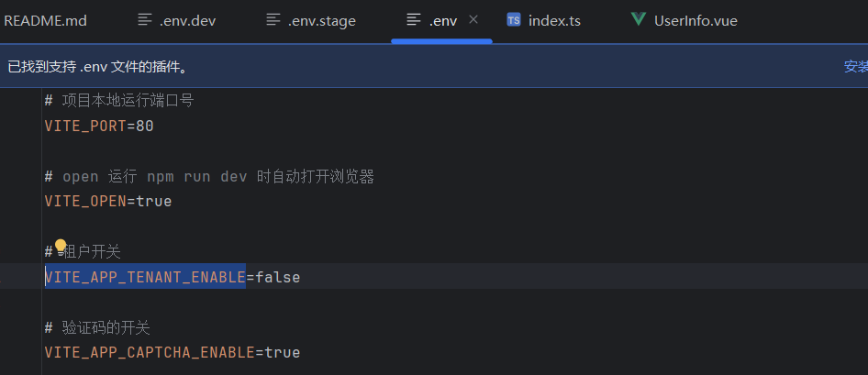Click the highlighted VITE_APP_TENANT_ENABLE key
Screen dimensions: 868x375
145,276
